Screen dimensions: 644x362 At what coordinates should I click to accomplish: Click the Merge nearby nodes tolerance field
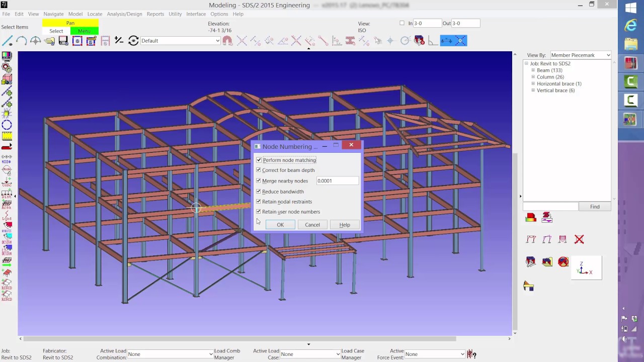(x=337, y=181)
